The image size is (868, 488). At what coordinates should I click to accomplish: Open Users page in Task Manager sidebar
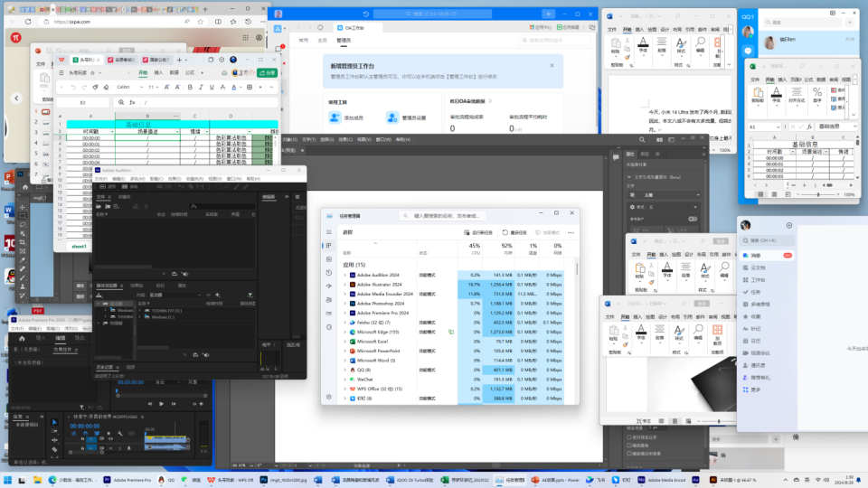(x=329, y=300)
